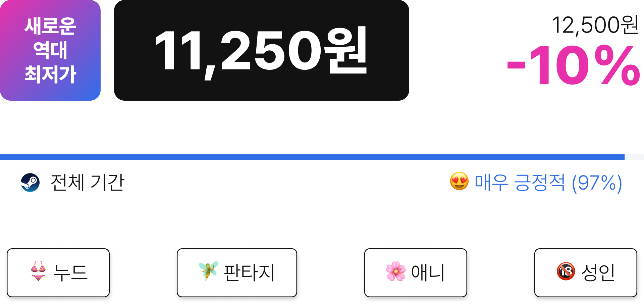Click the (97%) review percentage
The height and width of the screenshot is (304, 644).
coord(597,183)
